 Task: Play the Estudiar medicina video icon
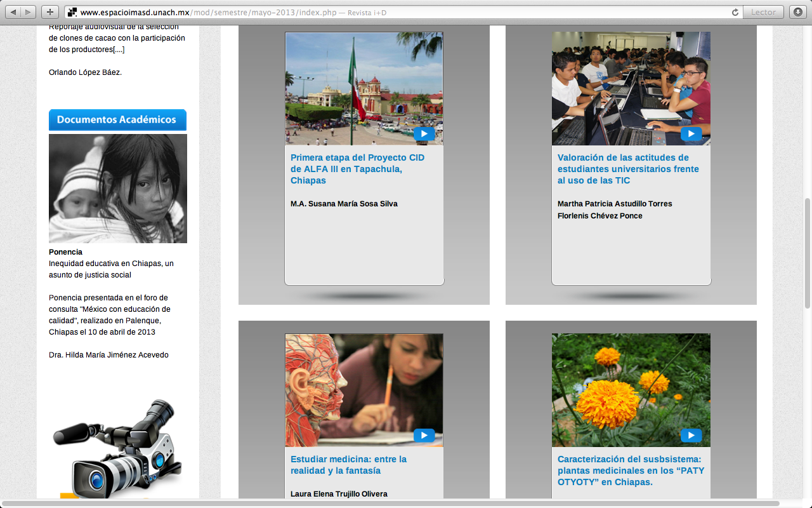424,436
